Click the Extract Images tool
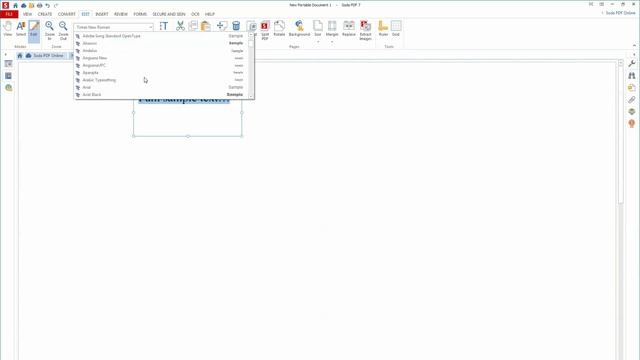 [365, 30]
